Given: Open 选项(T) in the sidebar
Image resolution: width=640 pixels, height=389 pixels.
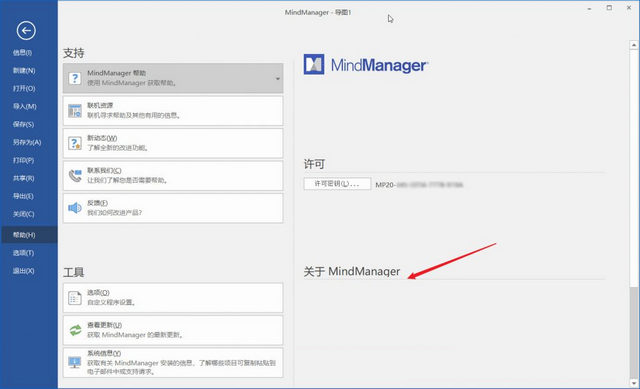Looking at the screenshot, I should pyautogui.click(x=23, y=253).
